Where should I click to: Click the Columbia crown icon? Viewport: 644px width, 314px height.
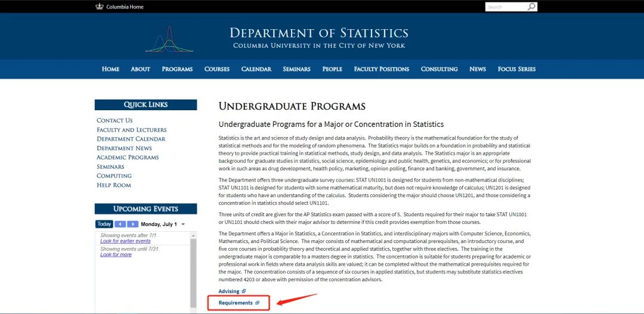pyautogui.click(x=99, y=7)
